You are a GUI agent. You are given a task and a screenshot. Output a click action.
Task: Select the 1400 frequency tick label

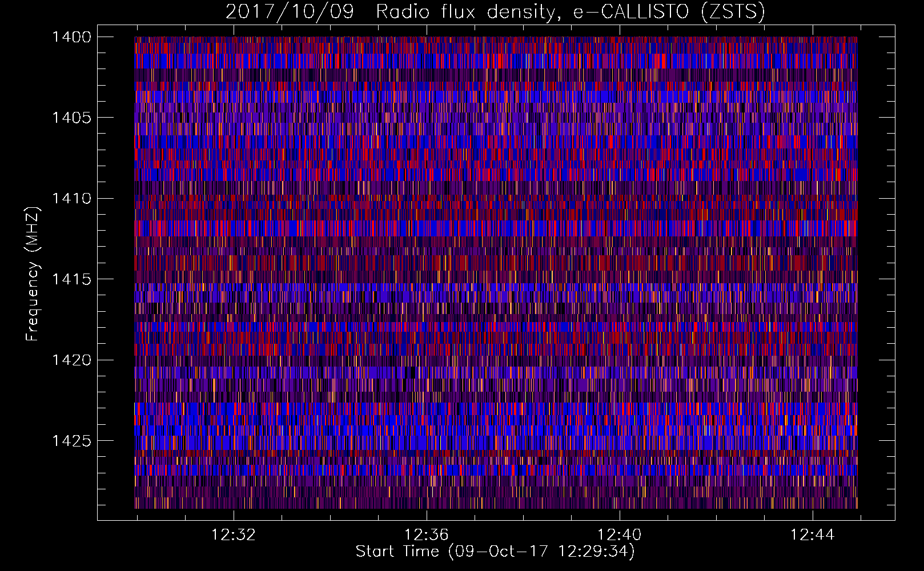pyautogui.click(x=71, y=37)
